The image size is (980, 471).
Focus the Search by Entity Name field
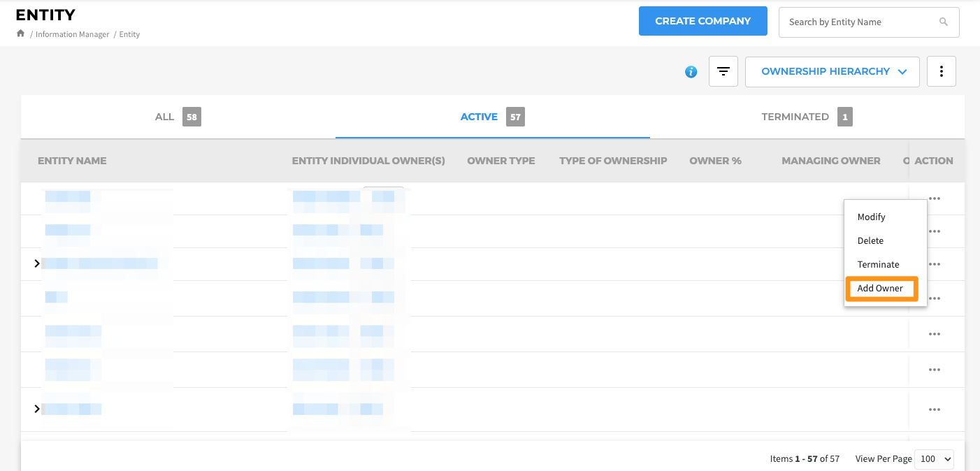pyautogui.click(x=860, y=22)
